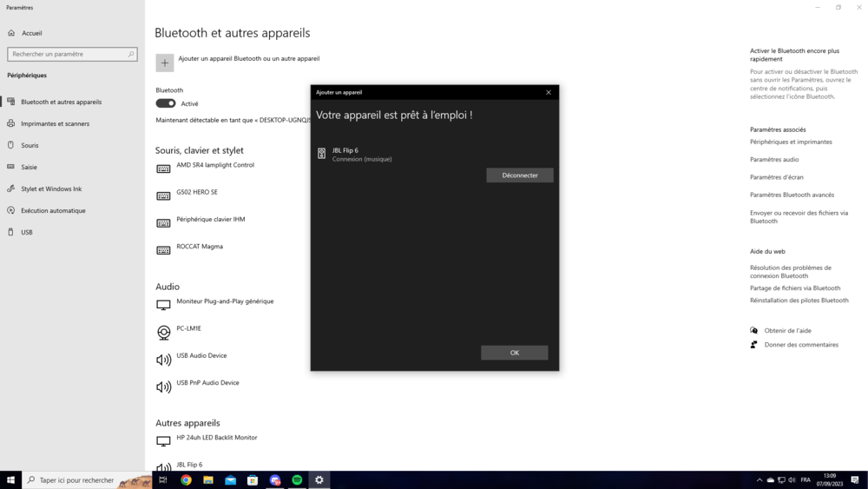Click the USB Audio Device speaker icon
This screenshot has height=489, width=868.
(x=163, y=360)
